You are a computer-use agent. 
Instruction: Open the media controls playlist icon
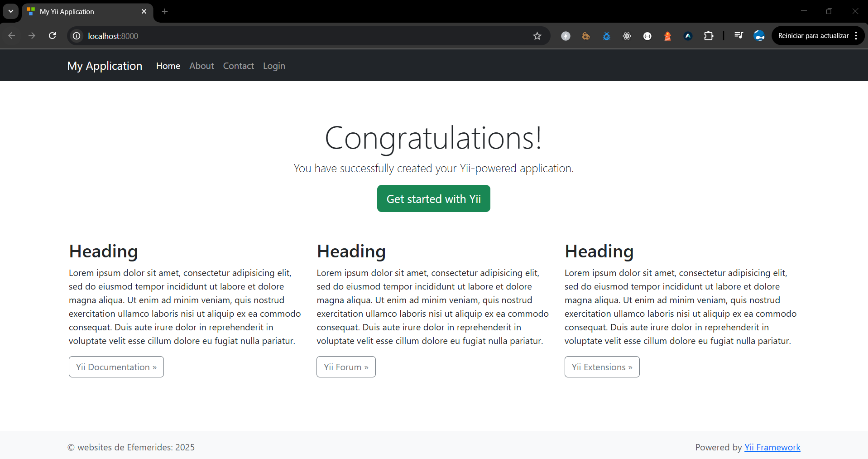[x=739, y=35]
